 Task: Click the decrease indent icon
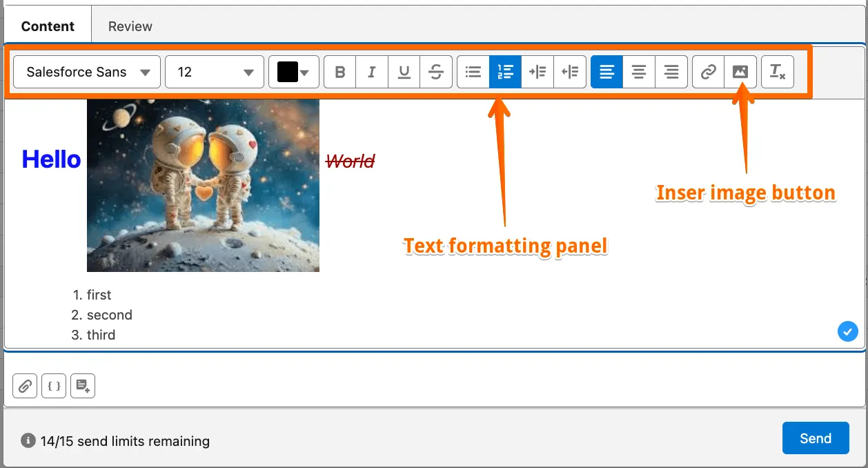(570, 72)
